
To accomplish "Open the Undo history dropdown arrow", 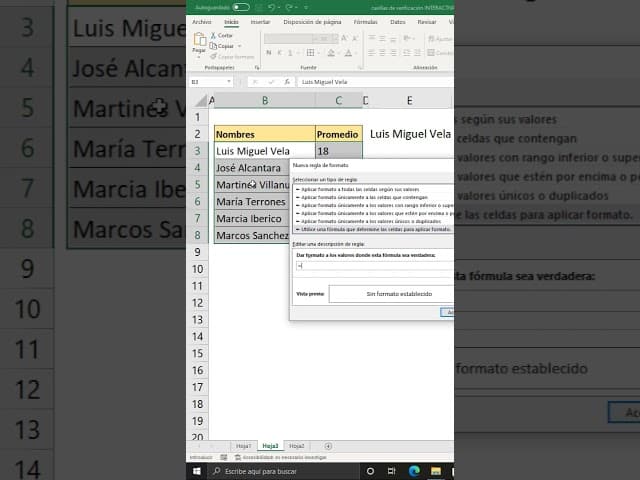I will [278, 7].
